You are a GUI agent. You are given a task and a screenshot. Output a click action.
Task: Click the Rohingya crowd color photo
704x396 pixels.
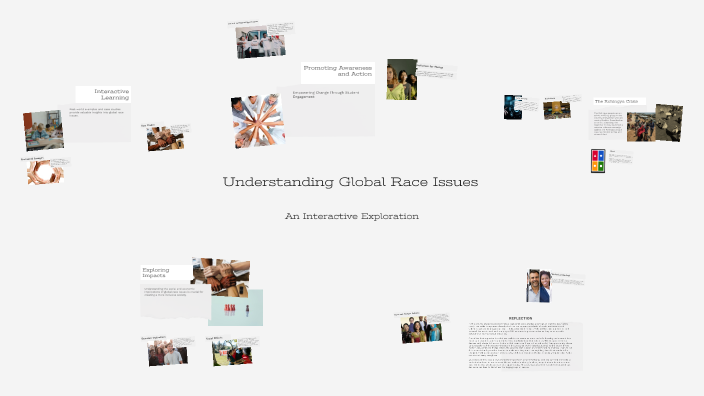641,127
